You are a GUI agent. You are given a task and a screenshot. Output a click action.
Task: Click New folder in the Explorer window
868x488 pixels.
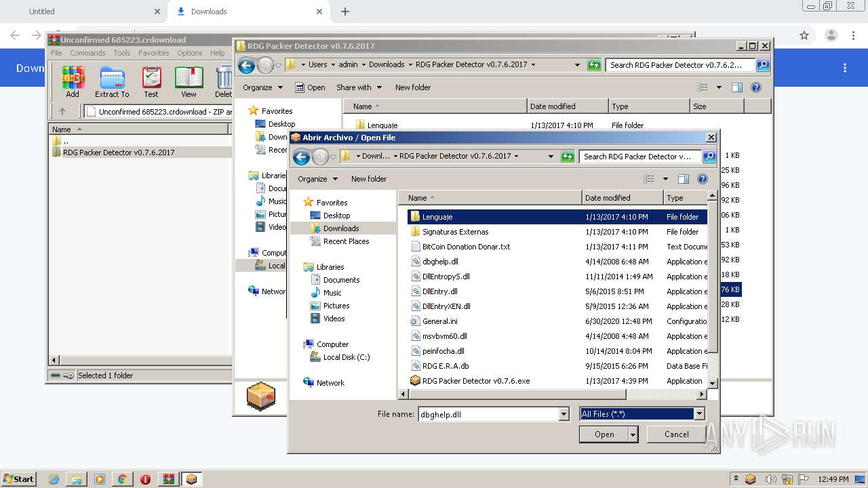pos(413,87)
